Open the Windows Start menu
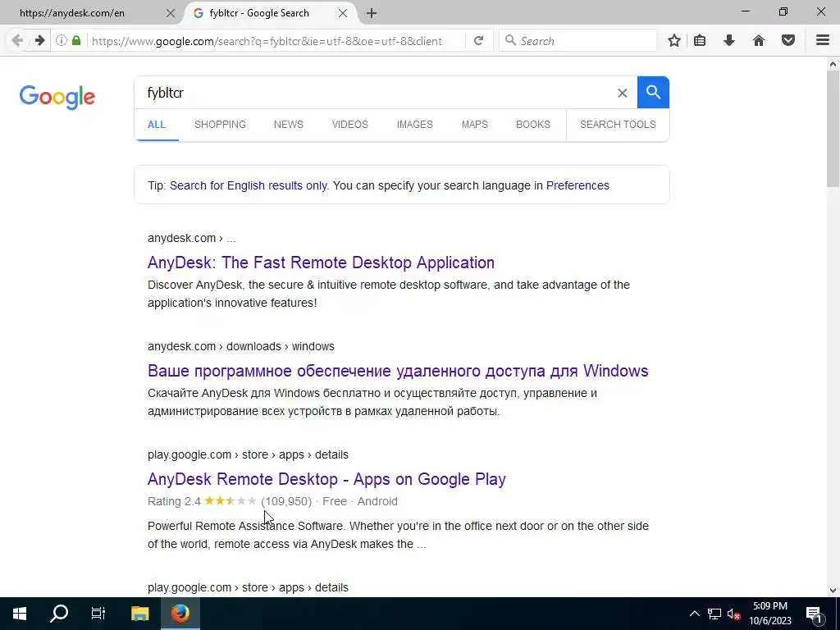The height and width of the screenshot is (630, 840). pos(20,614)
